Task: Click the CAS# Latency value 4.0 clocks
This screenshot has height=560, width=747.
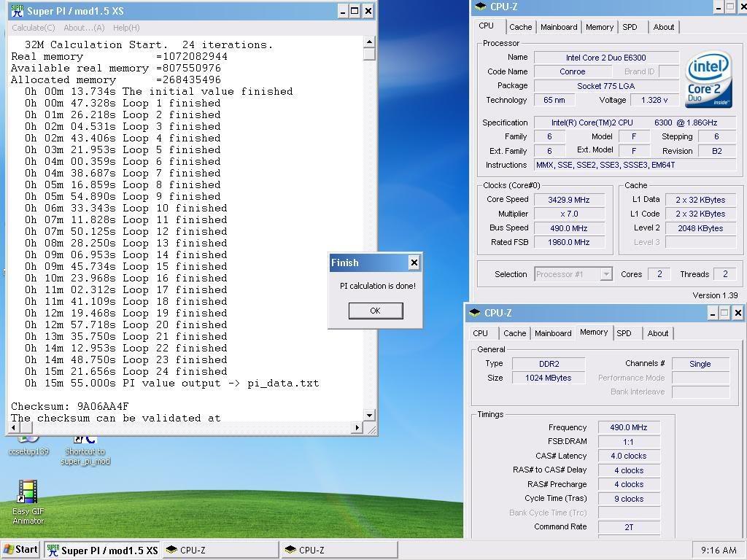Action: click(628, 456)
